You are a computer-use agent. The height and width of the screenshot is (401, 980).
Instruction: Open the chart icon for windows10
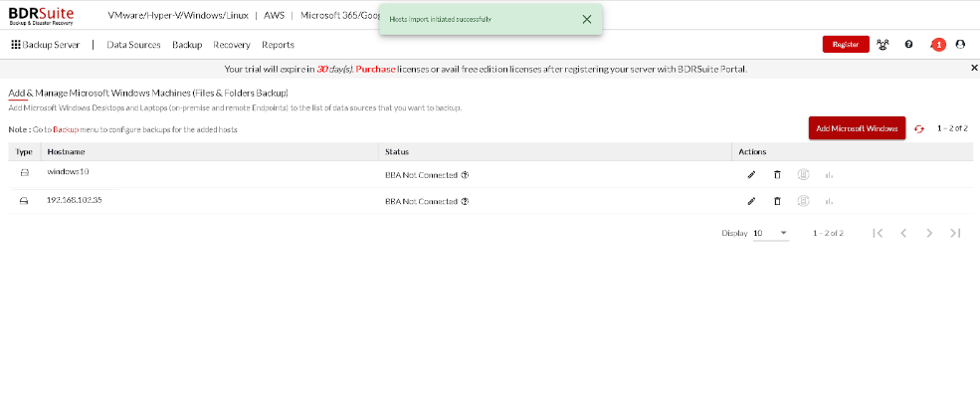[x=830, y=175]
